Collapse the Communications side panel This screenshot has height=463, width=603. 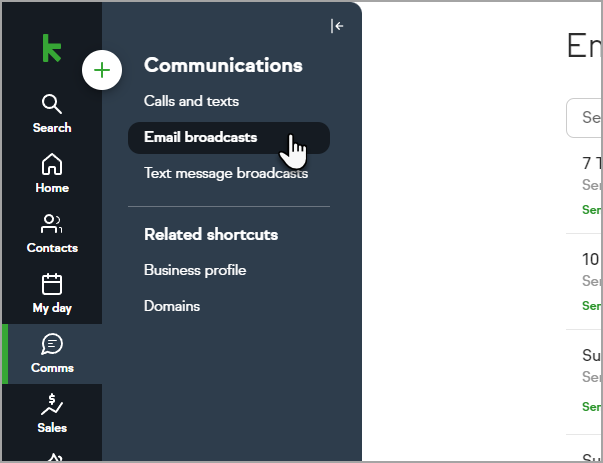pos(337,26)
